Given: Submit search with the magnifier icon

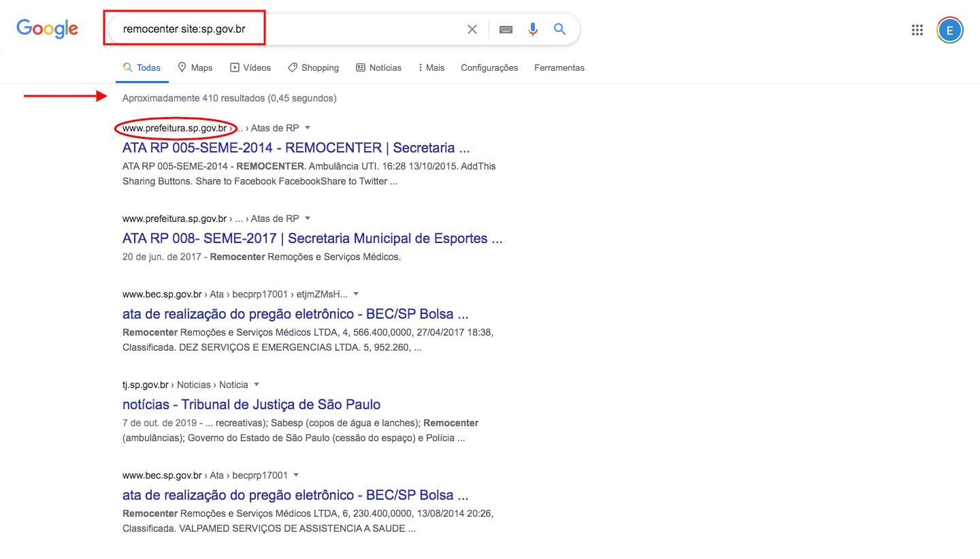Looking at the screenshot, I should (559, 29).
